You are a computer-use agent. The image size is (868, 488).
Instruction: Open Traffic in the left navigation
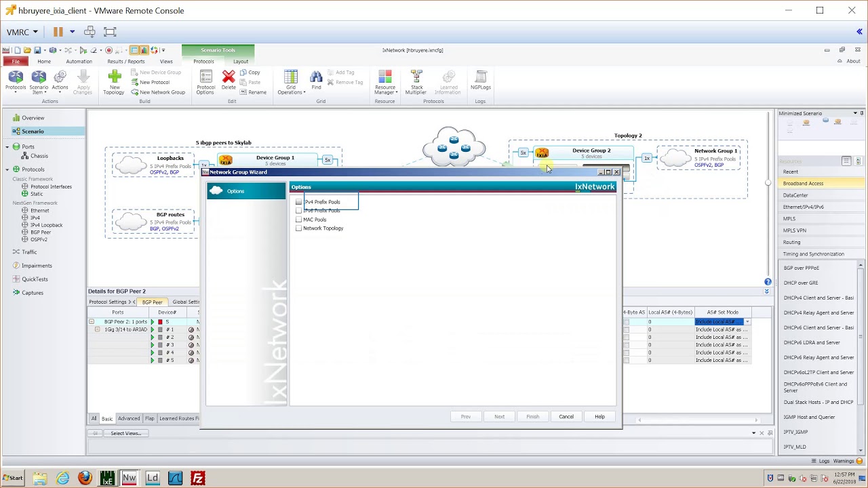coord(29,252)
